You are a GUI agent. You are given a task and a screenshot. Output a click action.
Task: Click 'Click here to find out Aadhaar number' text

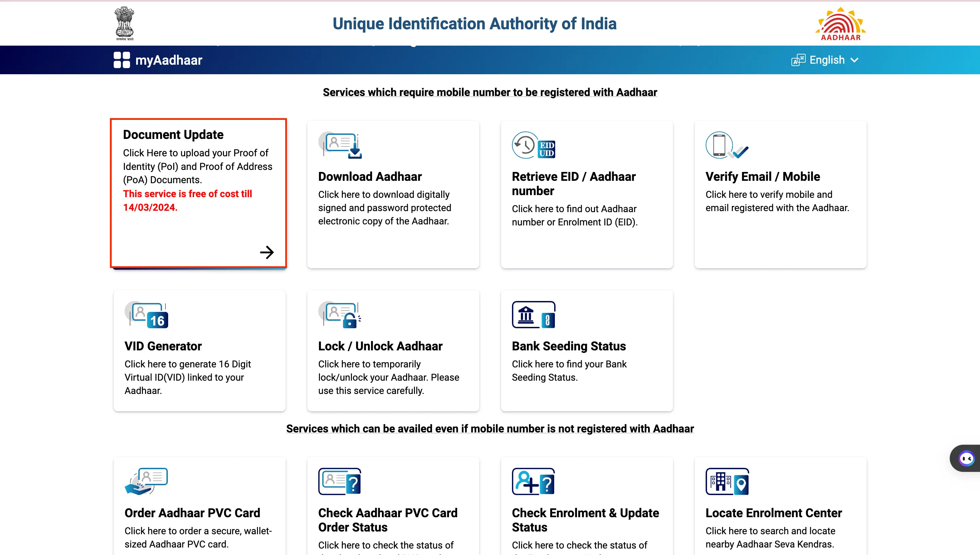[x=575, y=216]
